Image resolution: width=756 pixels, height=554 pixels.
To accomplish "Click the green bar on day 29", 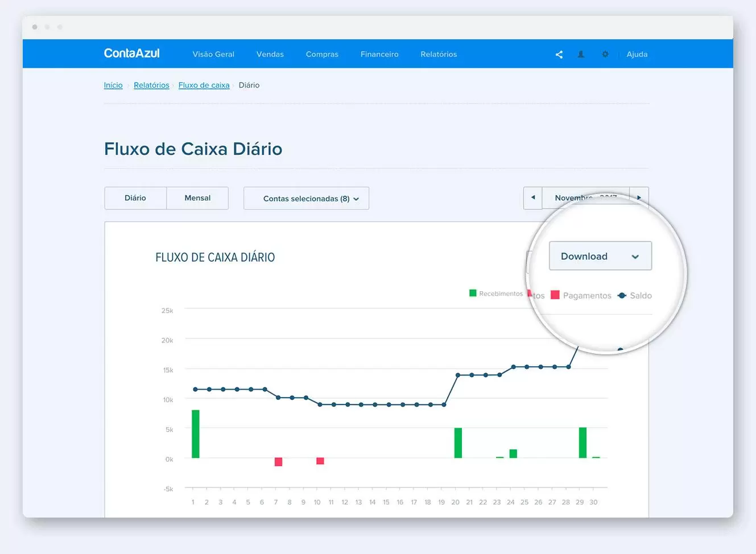I will point(583,443).
